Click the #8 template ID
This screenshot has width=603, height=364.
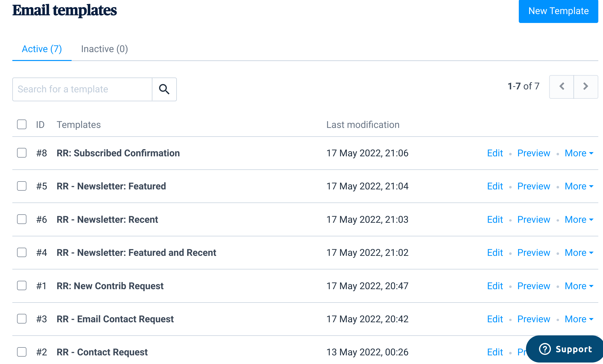click(x=41, y=153)
